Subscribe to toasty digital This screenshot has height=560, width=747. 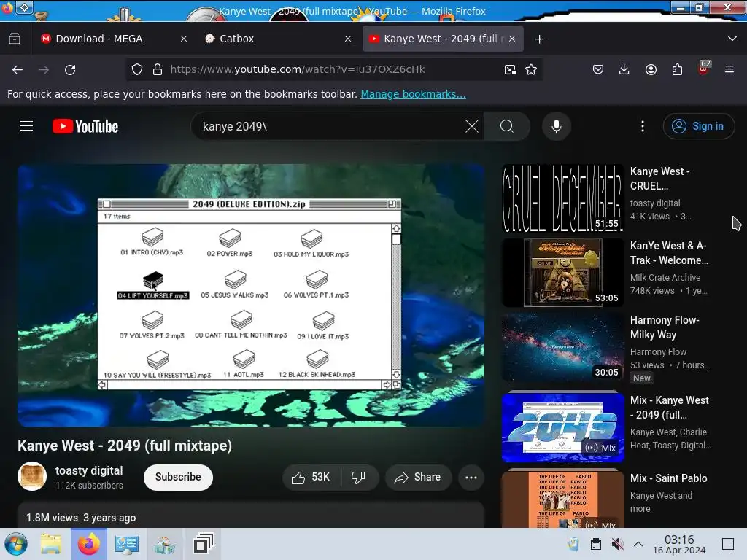[x=178, y=477]
